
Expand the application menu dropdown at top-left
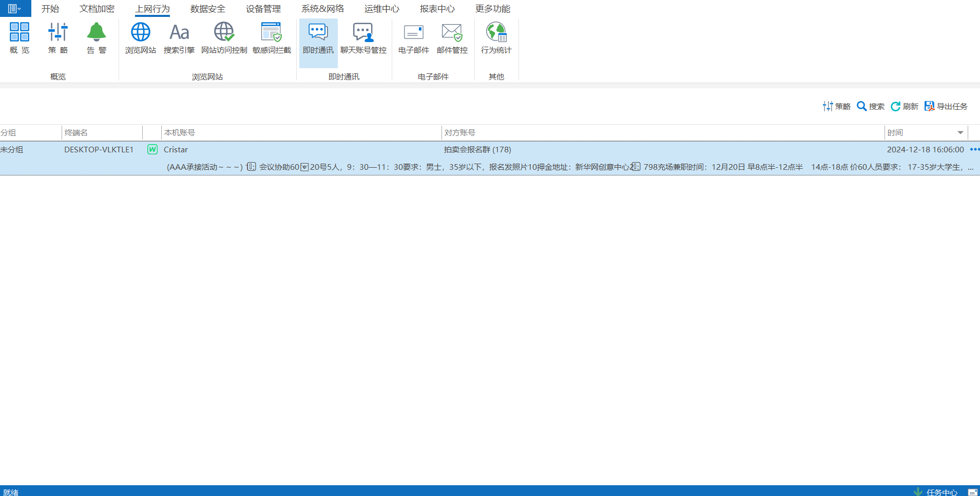[15, 9]
